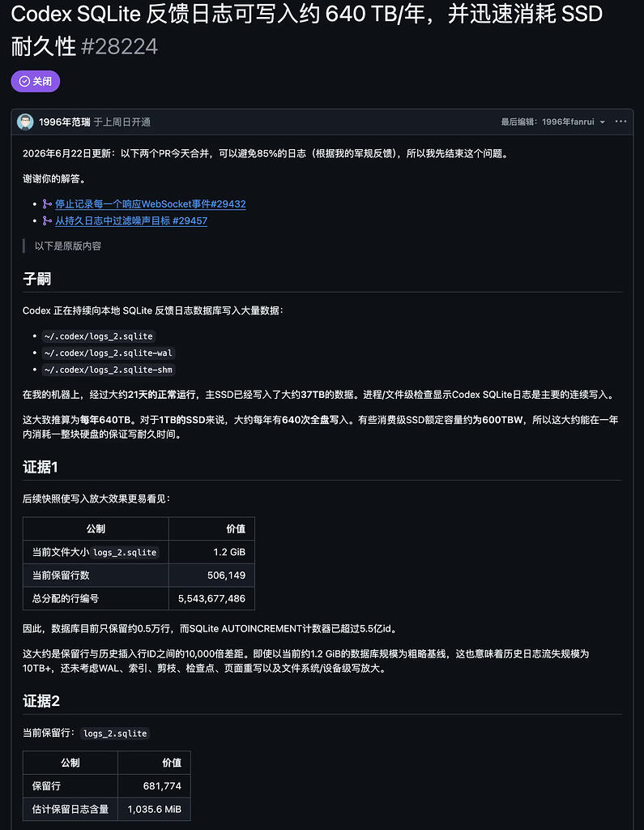
Task: Expand the 最后编辑 edit history dropdown arrow
Action: [x=602, y=122]
